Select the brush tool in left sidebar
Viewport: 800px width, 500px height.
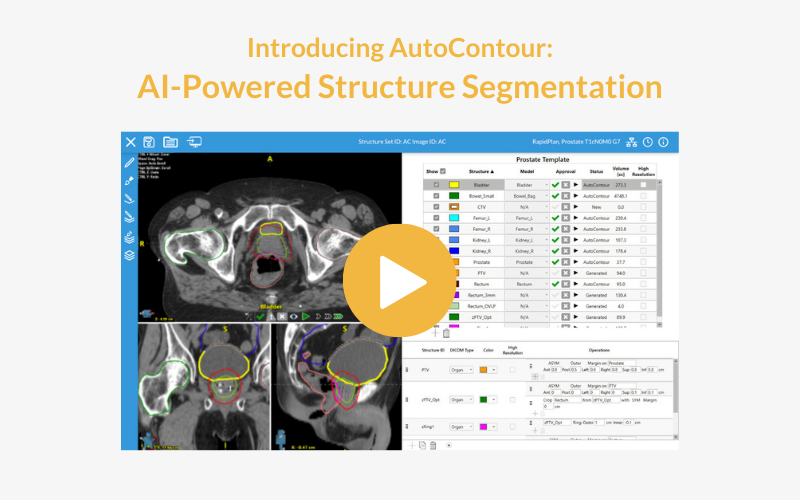129,181
